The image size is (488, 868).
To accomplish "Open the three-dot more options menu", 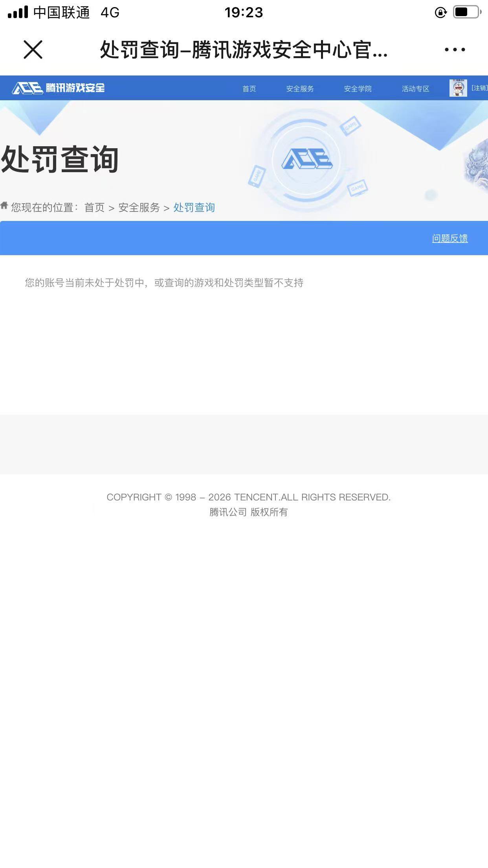I will [455, 50].
